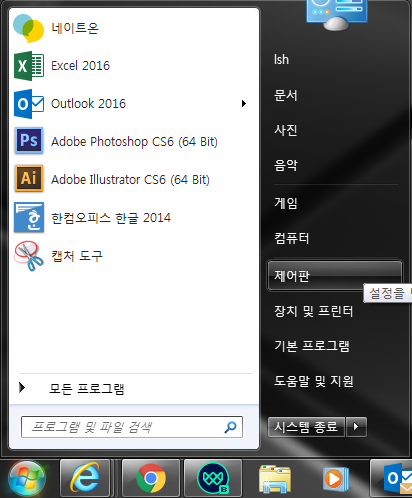Open Illustrator CS6 using the Ai icon
412x498 pixels.
29,178
